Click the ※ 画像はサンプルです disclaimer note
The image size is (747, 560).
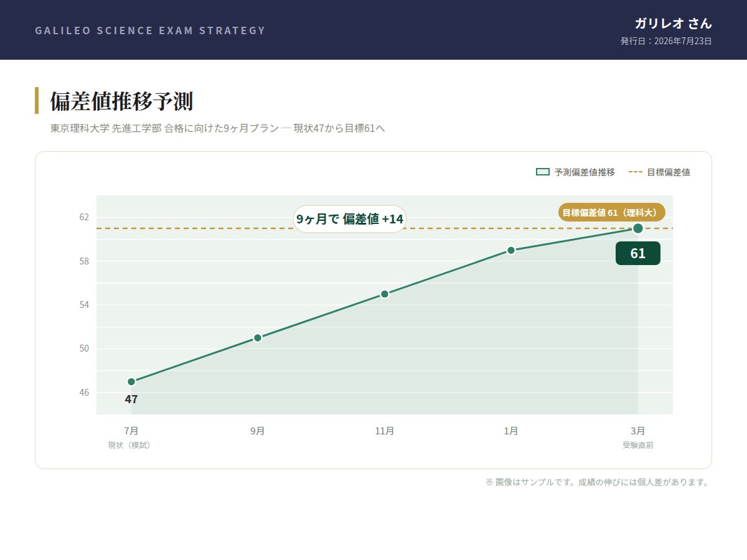(597, 482)
